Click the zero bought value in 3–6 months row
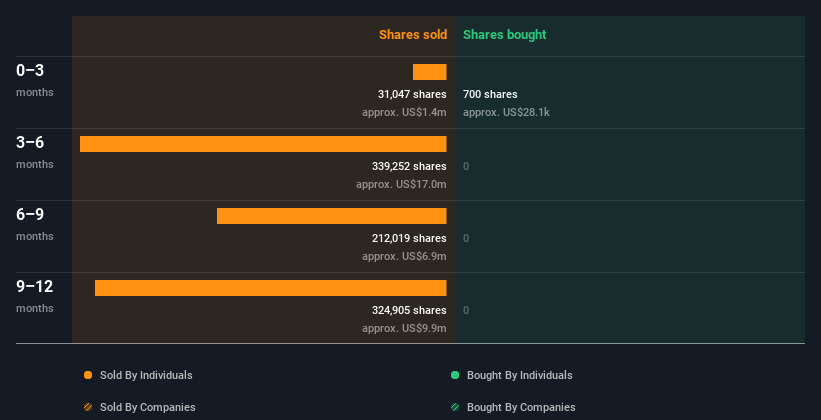821x420 pixels. [466, 167]
